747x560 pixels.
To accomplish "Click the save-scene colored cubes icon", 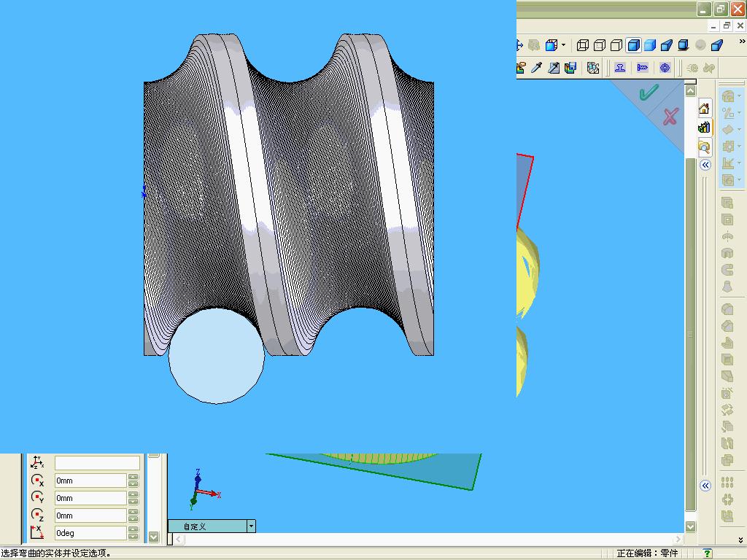I will click(x=570, y=68).
